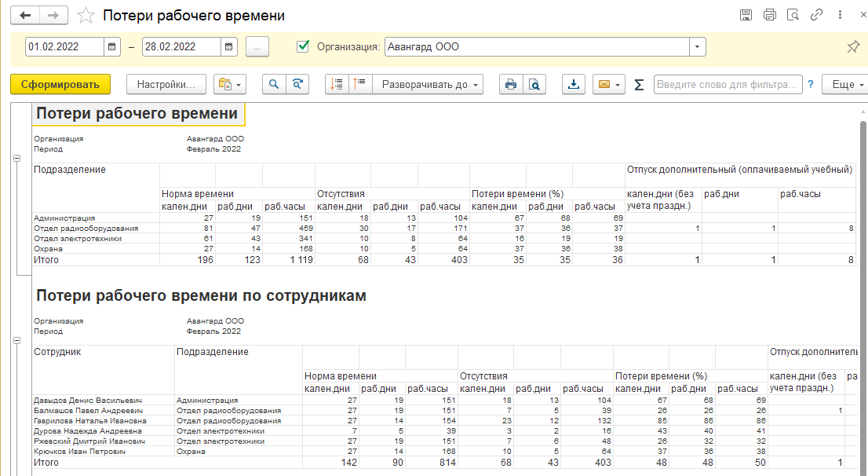Click the Сформировать button
868x476 pixels.
tap(60, 85)
